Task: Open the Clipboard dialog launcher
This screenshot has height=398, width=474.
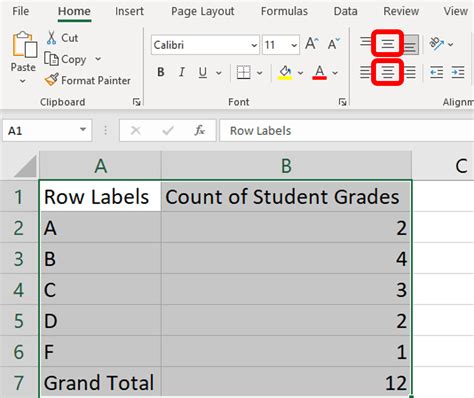Action: tap(137, 102)
